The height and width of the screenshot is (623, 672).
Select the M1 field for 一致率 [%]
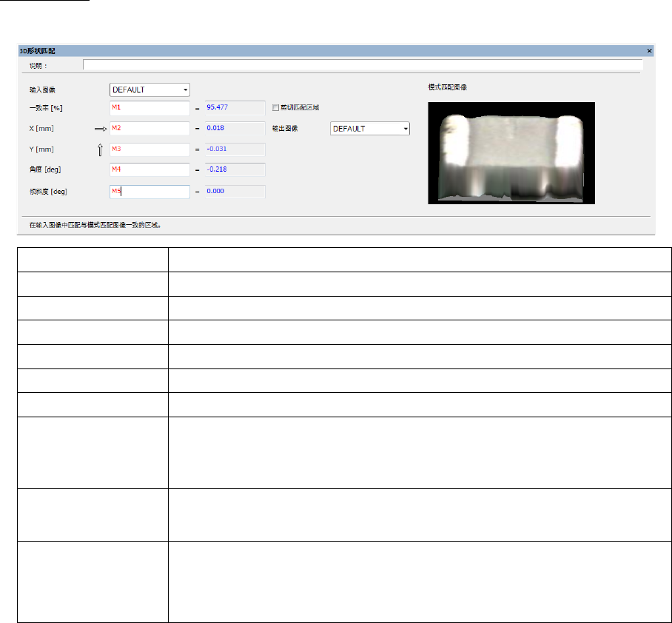pos(149,108)
